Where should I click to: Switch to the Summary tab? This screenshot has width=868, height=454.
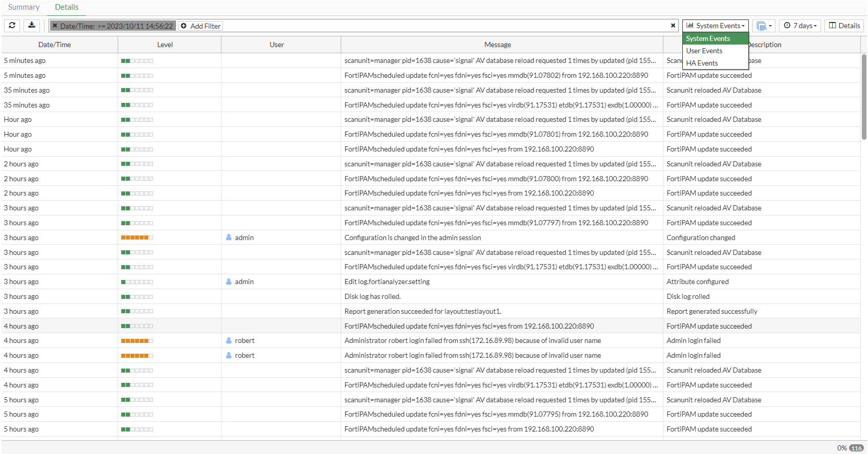(x=24, y=7)
